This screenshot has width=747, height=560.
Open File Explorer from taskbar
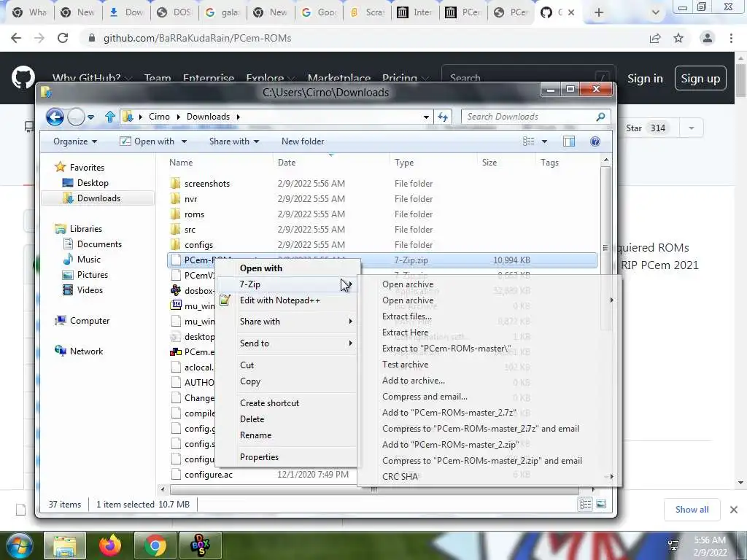pos(65,545)
